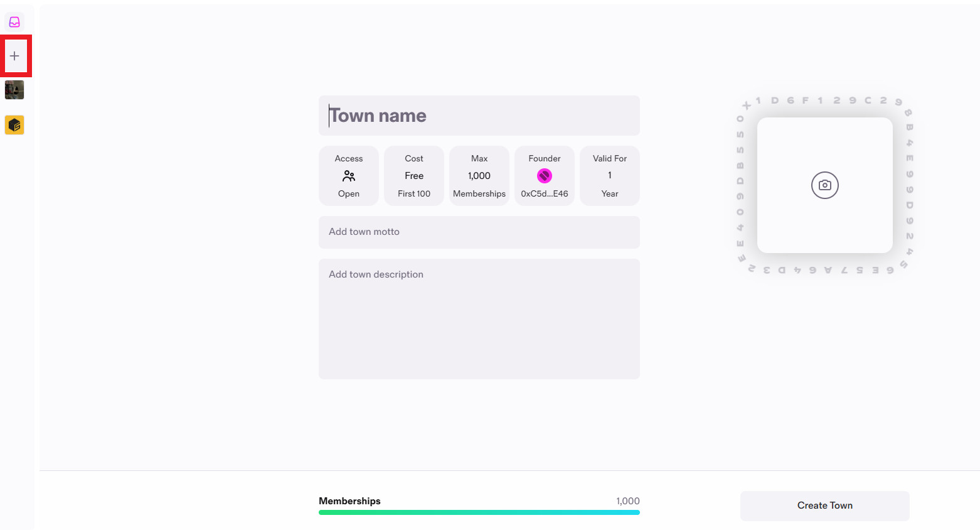Open the photo town avatar in the sidebar

(14, 89)
